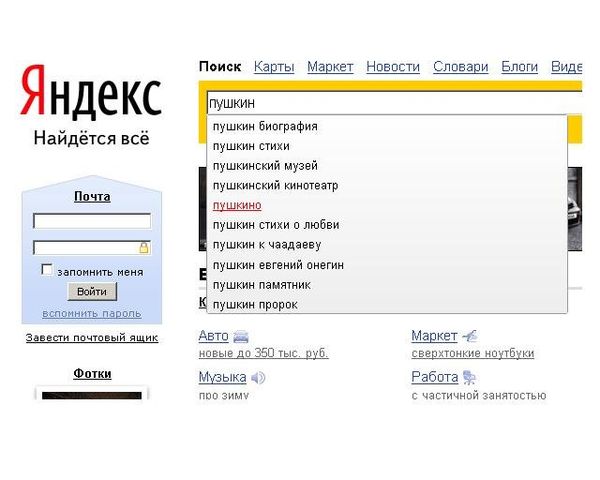Click the 'вспомнить пароль' link
Image resolution: width=600 pixels, height=480 pixels.
[x=92, y=313]
